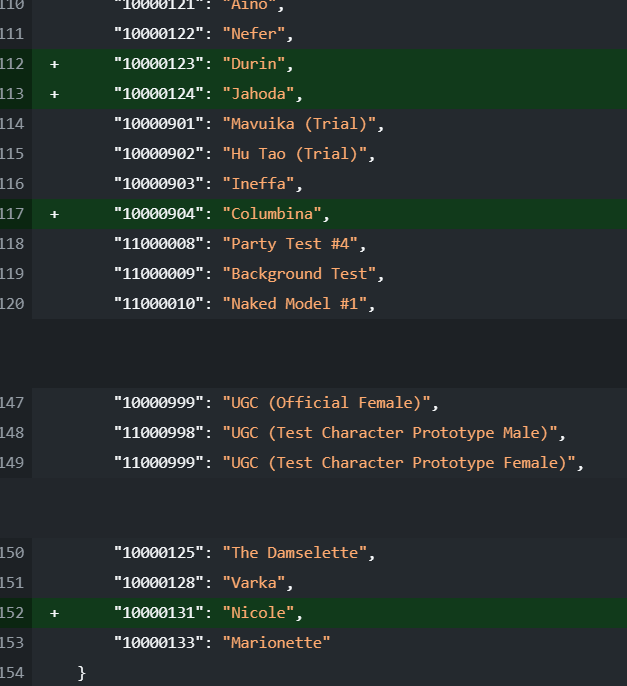This screenshot has width=627, height=686.
Task: Click the added value "Jahoda"
Action: [258, 94]
